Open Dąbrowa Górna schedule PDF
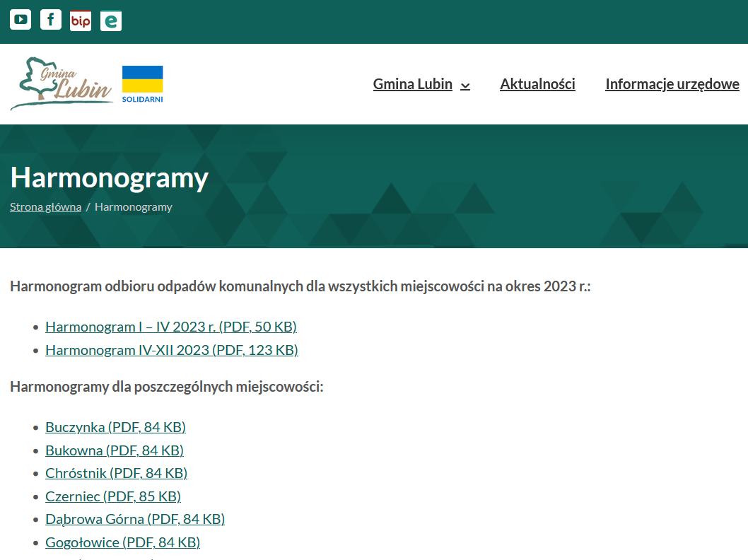Screen dimensions: 748x560 coord(134,519)
